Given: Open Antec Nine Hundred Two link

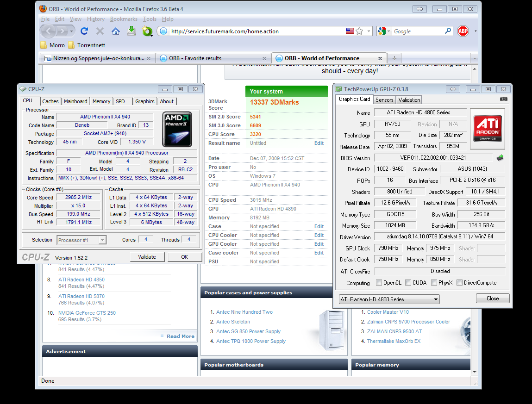Looking at the screenshot, I should pos(244,312).
